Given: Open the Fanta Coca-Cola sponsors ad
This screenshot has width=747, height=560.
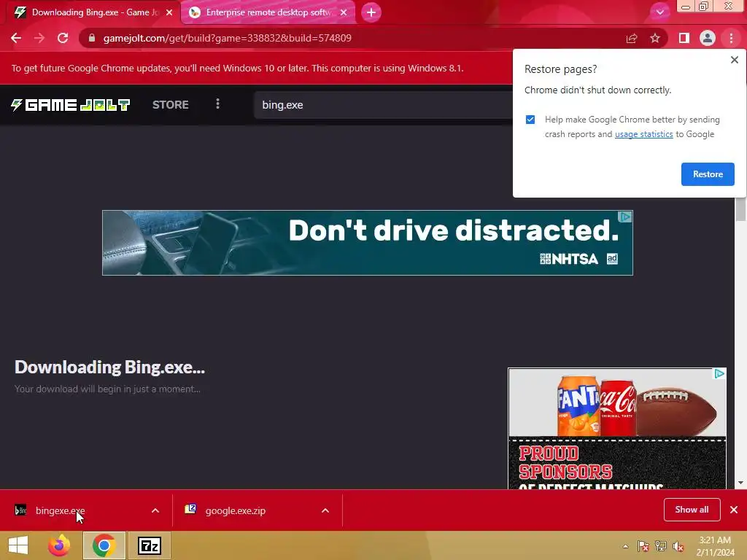Looking at the screenshot, I should click(x=617, y=429).
